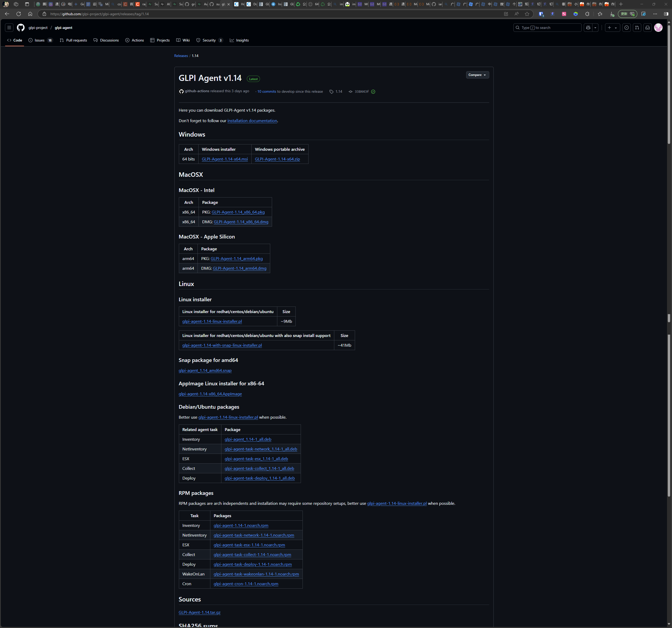Open GitHub Copilot chat icon
672x628 pixels.
coord(588,28)
